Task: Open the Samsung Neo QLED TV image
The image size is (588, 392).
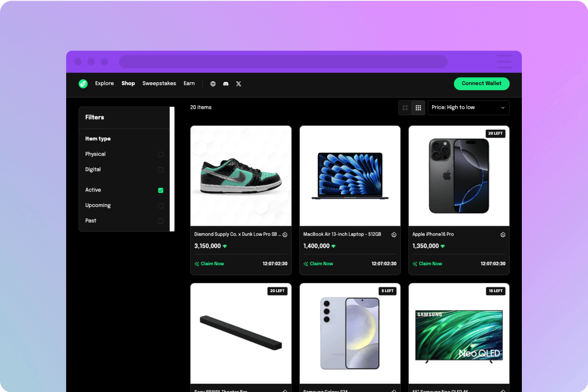Action: [x=459, y=334]
